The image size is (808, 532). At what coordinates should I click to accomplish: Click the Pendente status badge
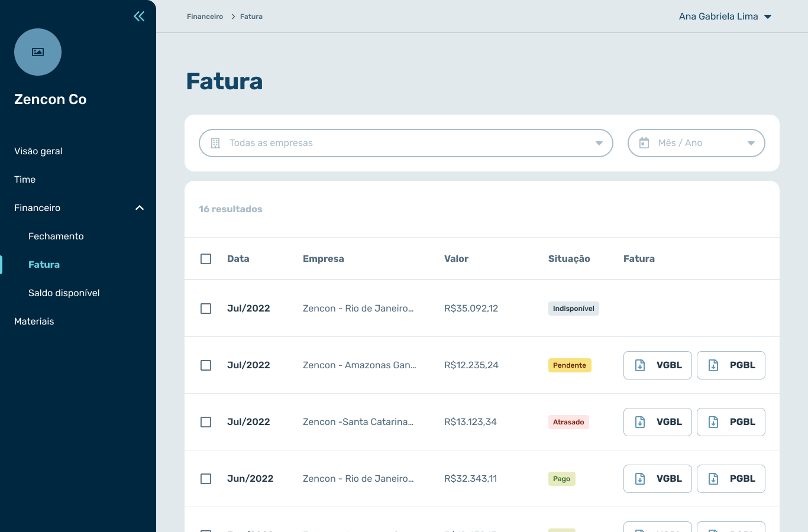click(x=569, y=365)
